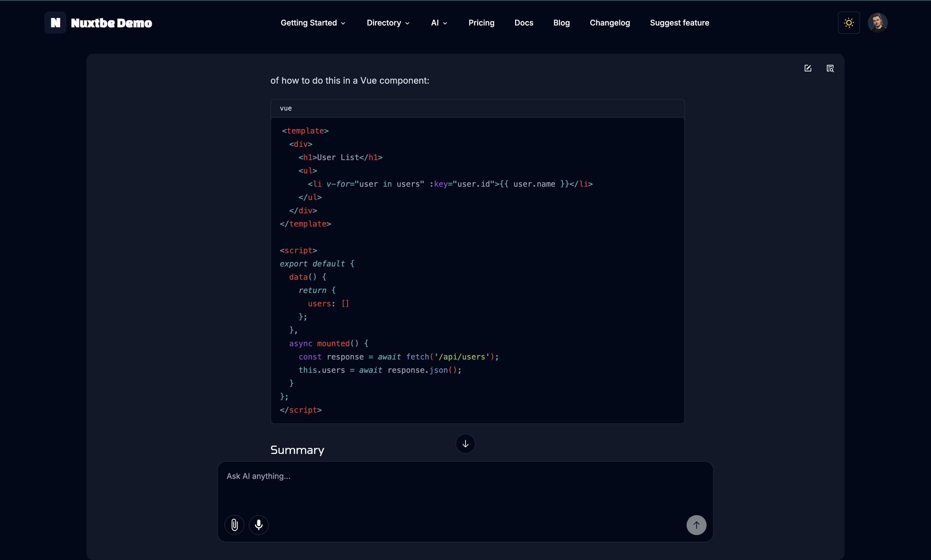The image size is (931, 560).
Task: Click the microphone icon for voice input
Action: click(259, 525)
